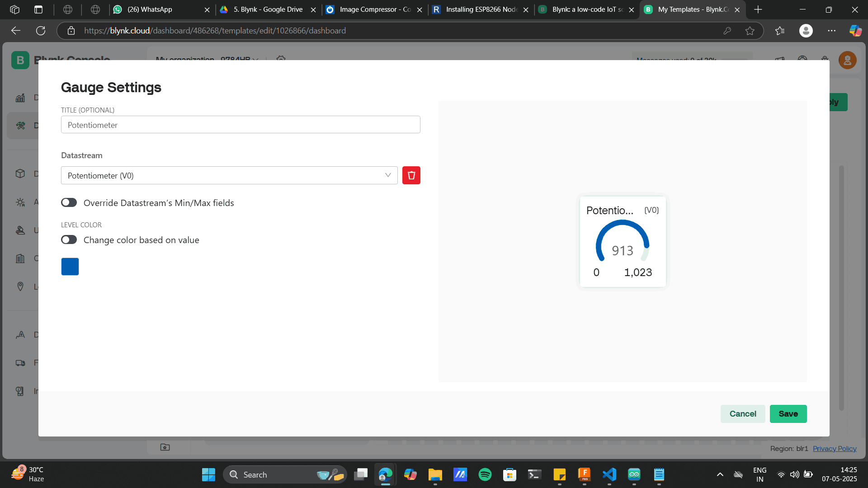Image resolution: width=868 pixels, height=488 pixels.
Task: Show hidden system tray icons
Action: [720, 474]
